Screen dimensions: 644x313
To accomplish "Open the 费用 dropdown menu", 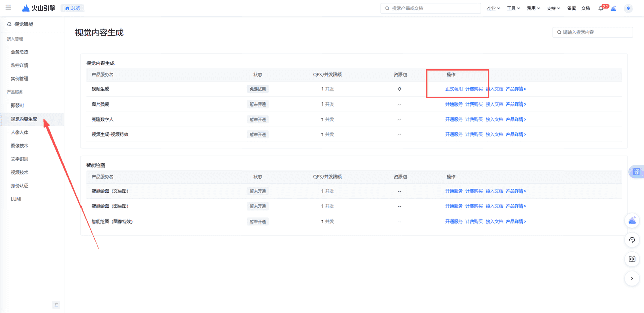I will pyautogui.click(x=533, y=9).
